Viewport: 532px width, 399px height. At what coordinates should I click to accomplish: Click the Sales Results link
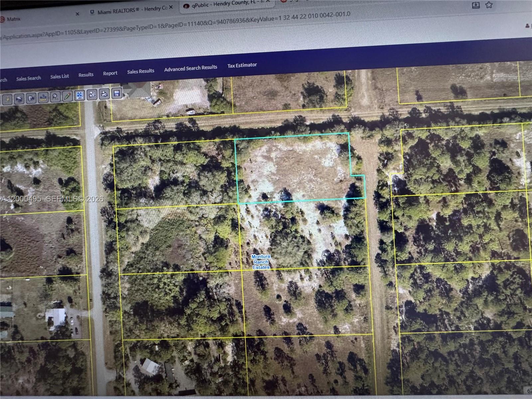coord(141,71)
